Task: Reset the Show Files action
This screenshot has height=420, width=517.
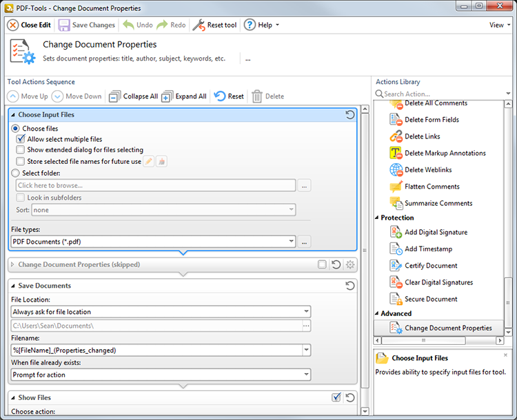Action: pos(349,397)
